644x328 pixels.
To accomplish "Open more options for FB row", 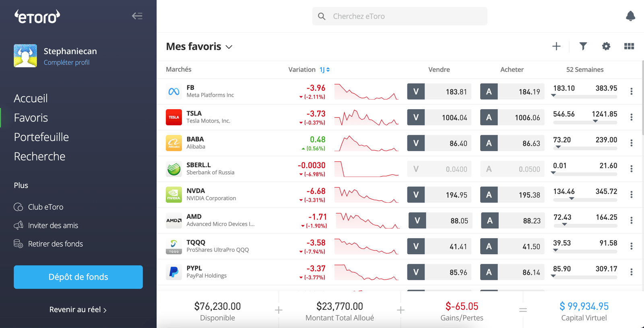I will pos(632,91).
